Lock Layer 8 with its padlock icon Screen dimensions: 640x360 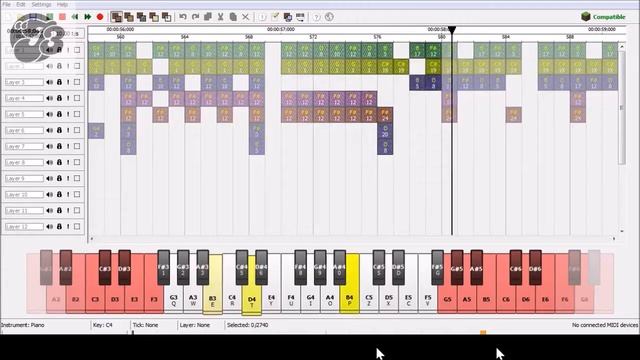click(59, 162)
